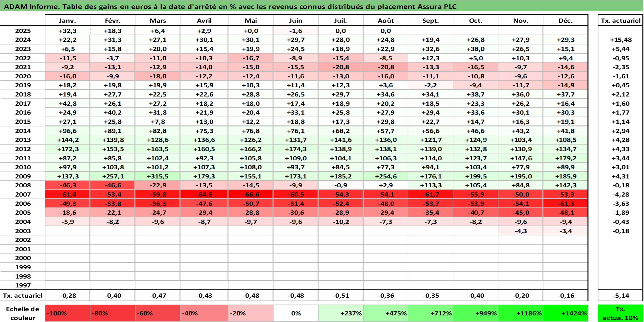Select cell -48,1 in December 2005
The image size is (644, 322).
tap(566, 212)
